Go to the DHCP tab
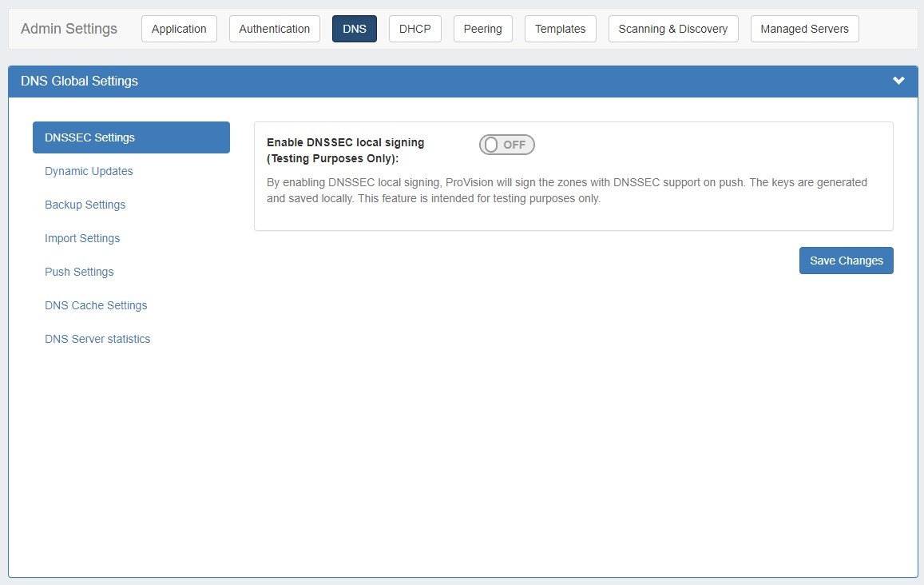This screenshot has width=924, height=585. (414, 29)
